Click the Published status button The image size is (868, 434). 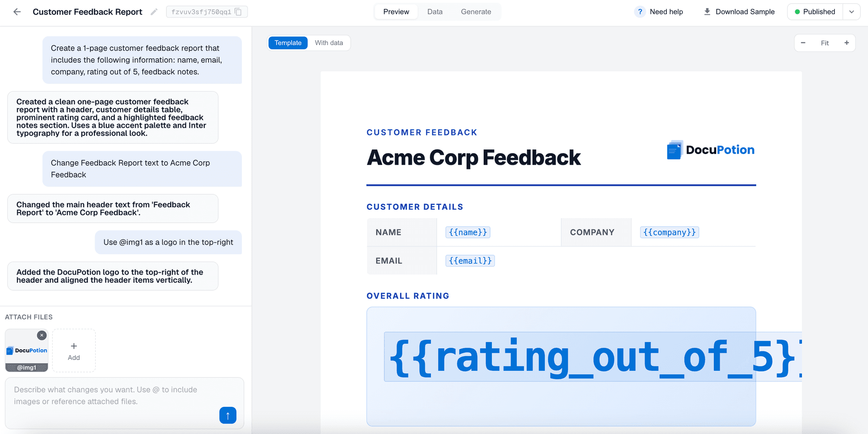[x=815, y=12]
